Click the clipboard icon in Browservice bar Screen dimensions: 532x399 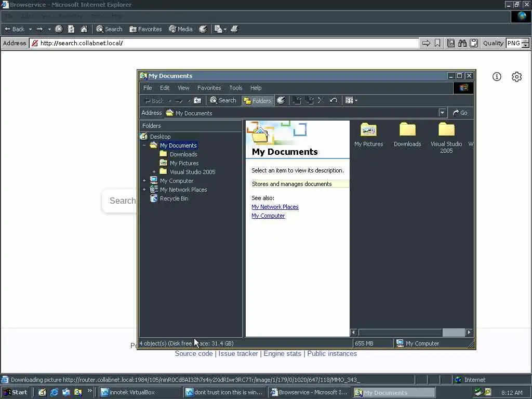coord(474,43)
